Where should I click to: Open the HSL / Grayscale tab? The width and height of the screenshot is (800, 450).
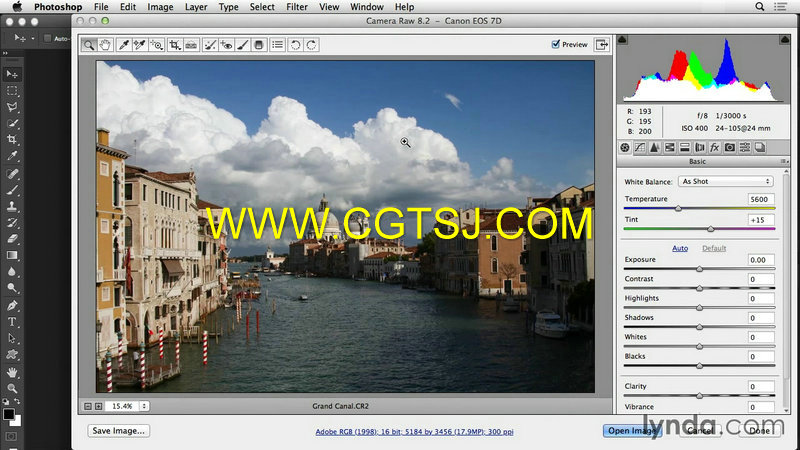point(670,147)
